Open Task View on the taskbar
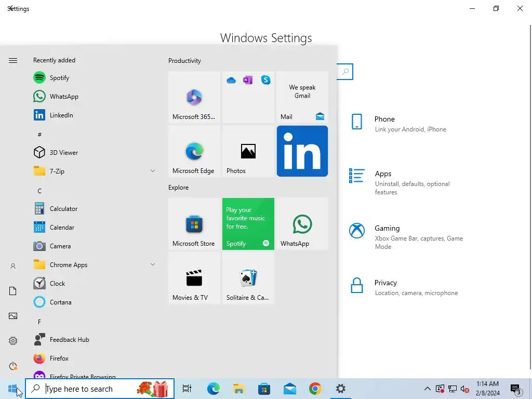Viewport: 532px width, 399px height. point(187,389)
